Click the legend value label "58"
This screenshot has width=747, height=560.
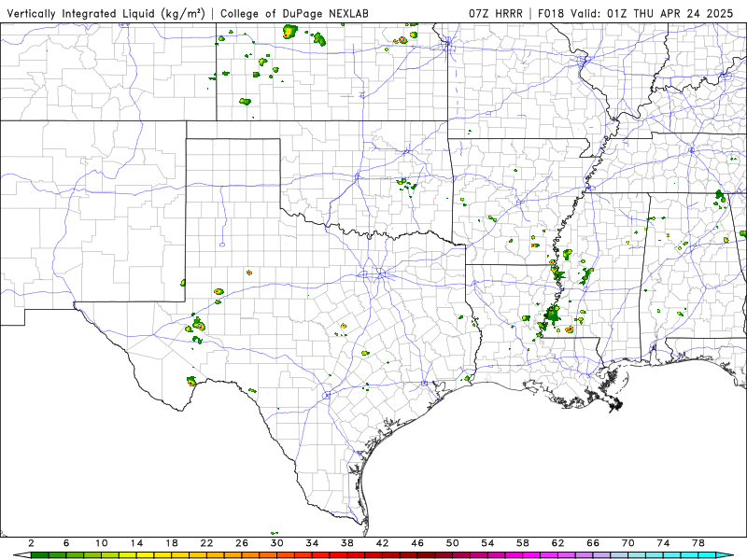point(523,543)
